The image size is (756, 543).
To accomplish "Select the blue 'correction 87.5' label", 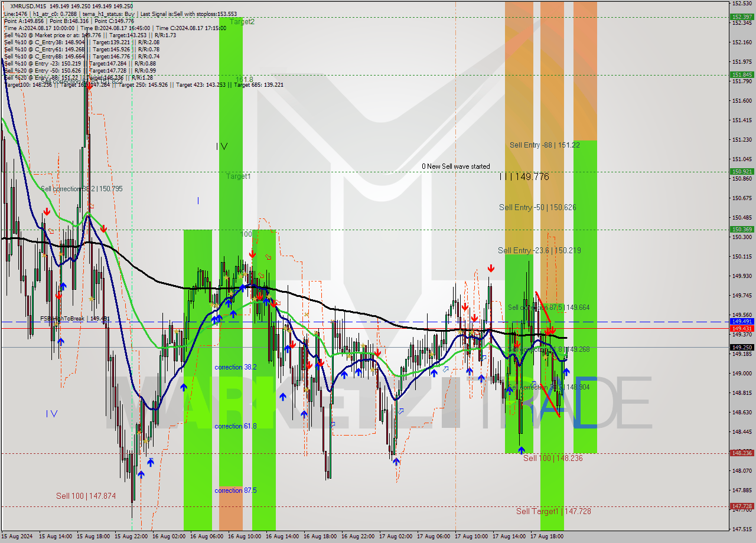I will point(235,490).
